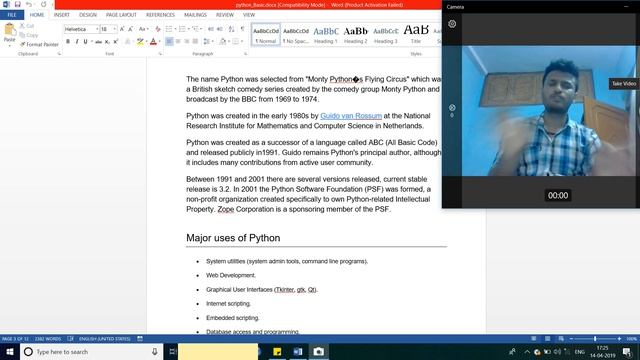Apply the text highlight color

coord(140,42)
